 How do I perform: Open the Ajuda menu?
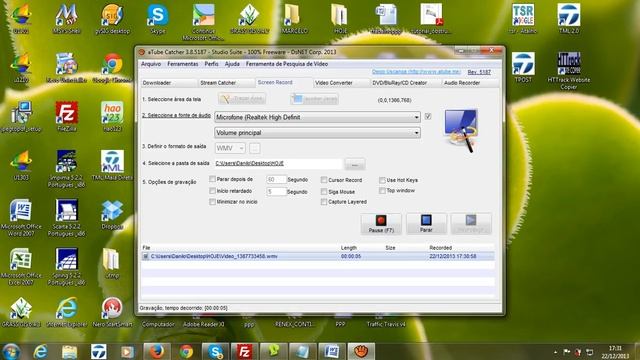pyautogui.click(x=232, y=64)
